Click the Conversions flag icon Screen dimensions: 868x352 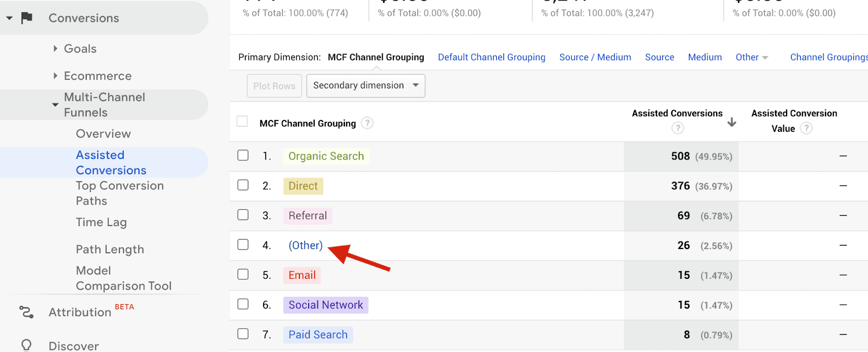coord(27,18)
